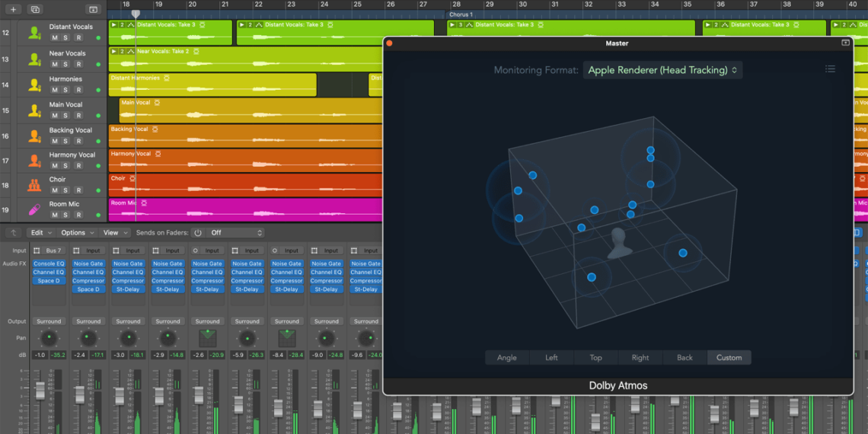868x434 pixels.
Task: Click the duplicate track icon
Action: pos(36,9)
